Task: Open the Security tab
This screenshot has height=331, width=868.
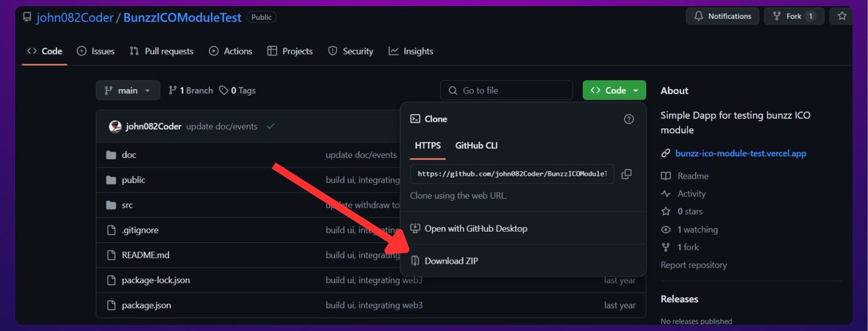Action: pos(350,51)
